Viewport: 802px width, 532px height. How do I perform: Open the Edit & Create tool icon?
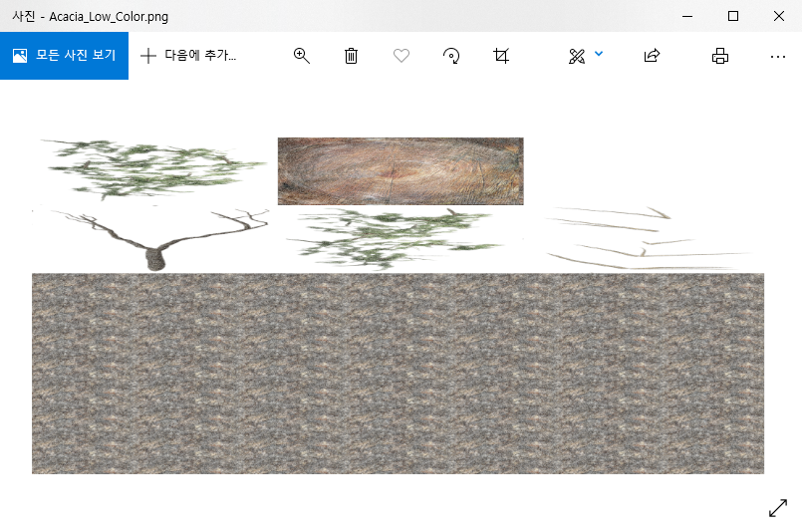point(577,56)
